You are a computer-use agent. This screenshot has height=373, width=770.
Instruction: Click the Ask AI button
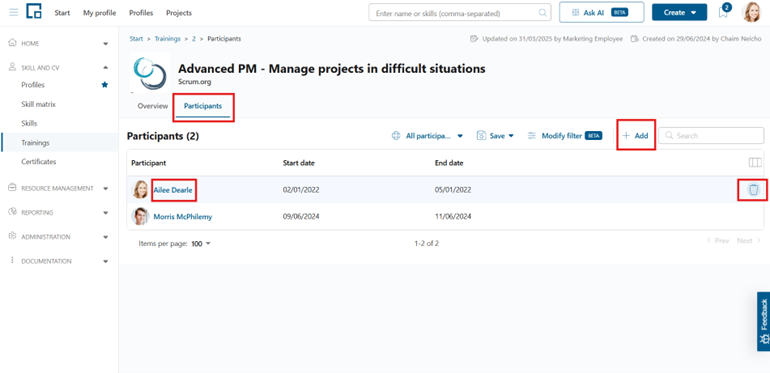(601, 13)
